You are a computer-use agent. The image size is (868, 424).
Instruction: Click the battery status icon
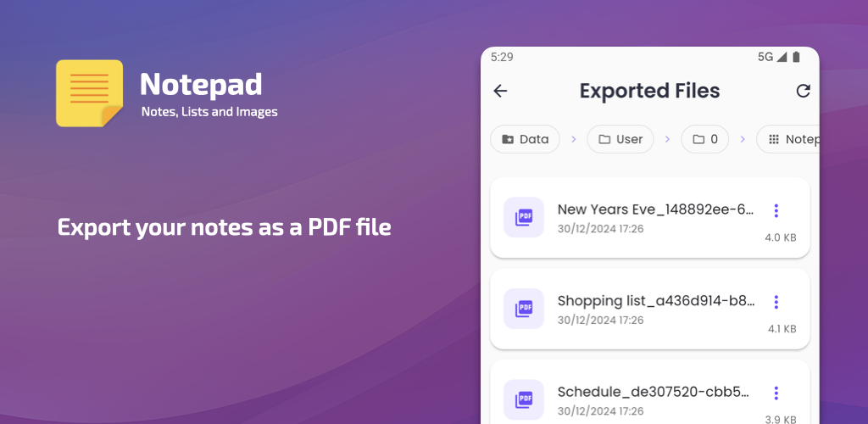pos(796,57)
